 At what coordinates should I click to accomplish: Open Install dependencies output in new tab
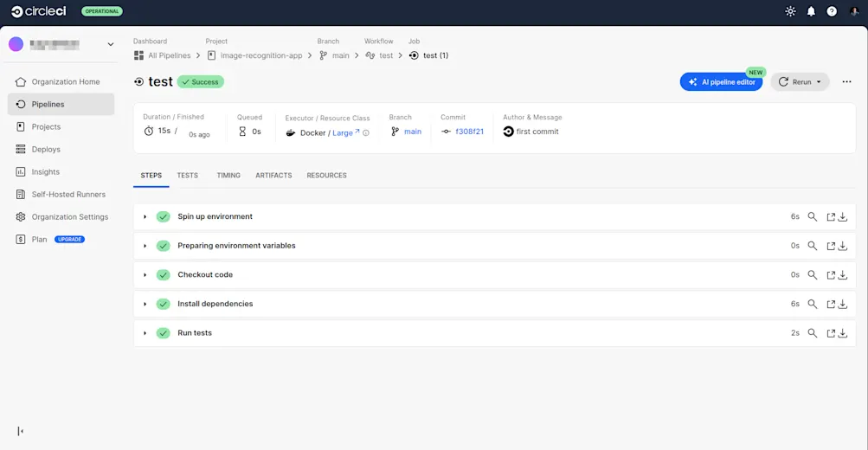point(831,304)
